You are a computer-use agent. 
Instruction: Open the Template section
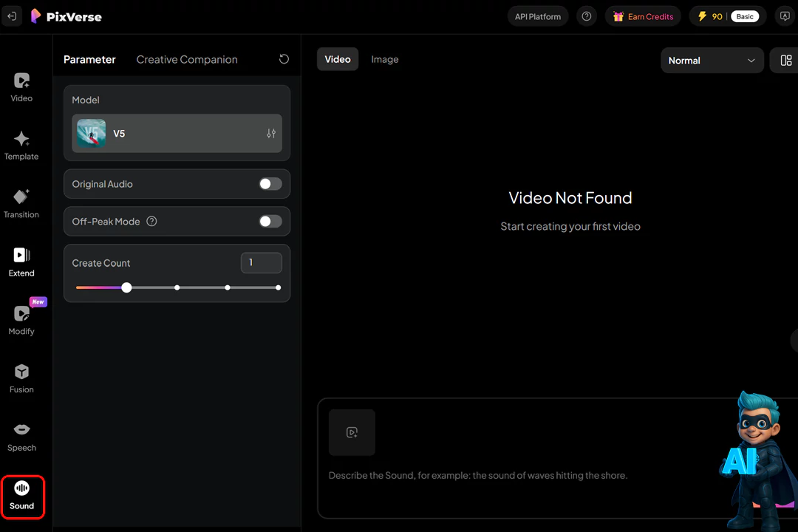21,145
